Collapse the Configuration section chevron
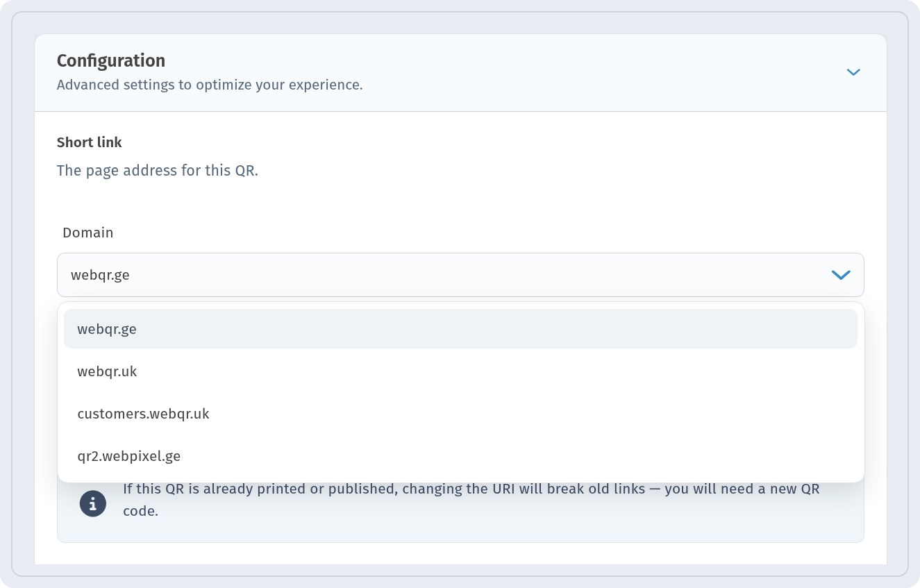Screen dimensions: 920x588 click(x=853, y=72)
